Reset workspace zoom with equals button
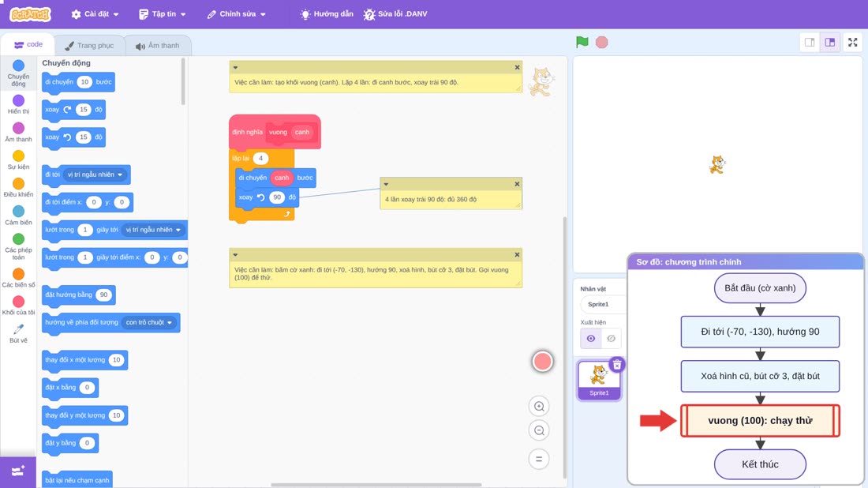 coord(539,459)
